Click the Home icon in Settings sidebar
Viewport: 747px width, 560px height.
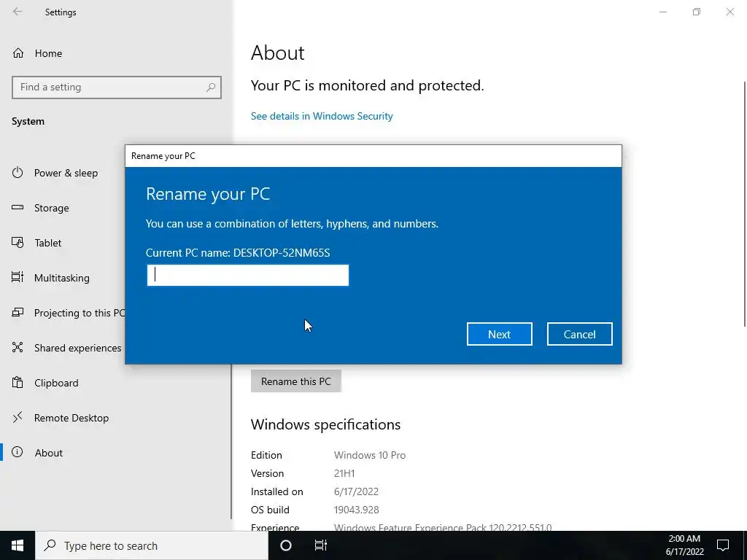(18, 52)
